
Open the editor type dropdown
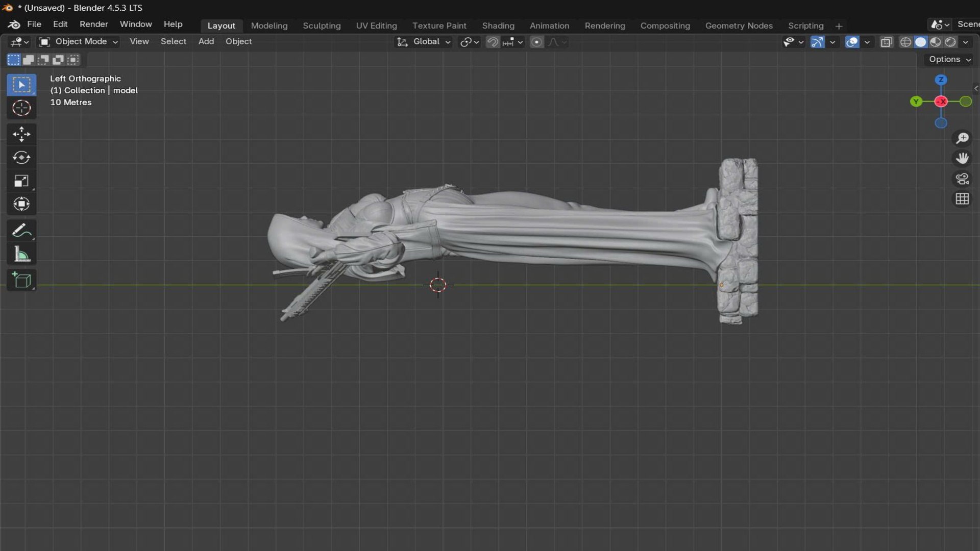[x=20, y=42]
